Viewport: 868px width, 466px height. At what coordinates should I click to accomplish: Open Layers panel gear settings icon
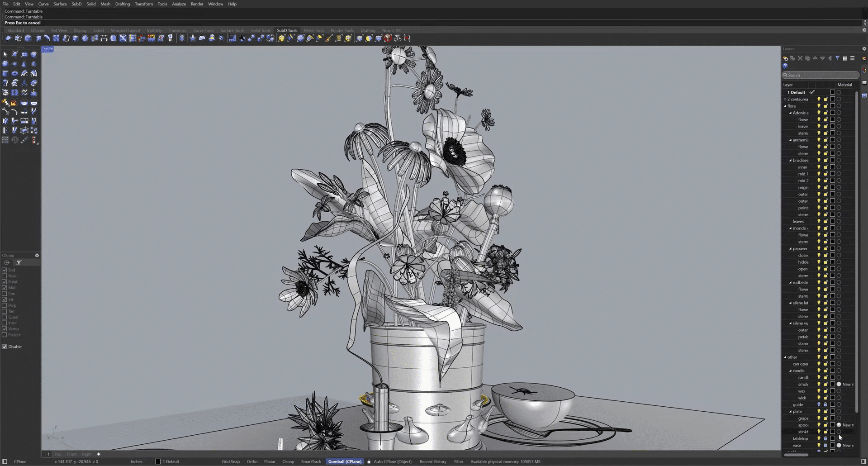pyautogui.click(x=864, y=49)
